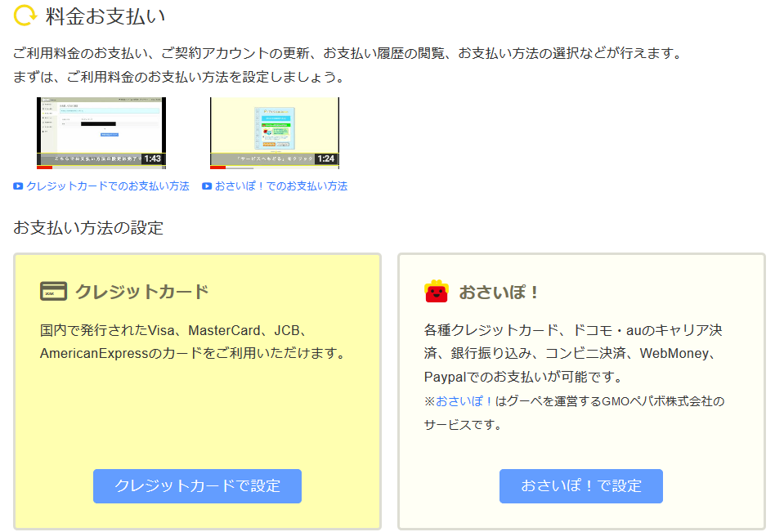Click the yellow circular arrow icon beside 料金お支払い

point(25,15)
